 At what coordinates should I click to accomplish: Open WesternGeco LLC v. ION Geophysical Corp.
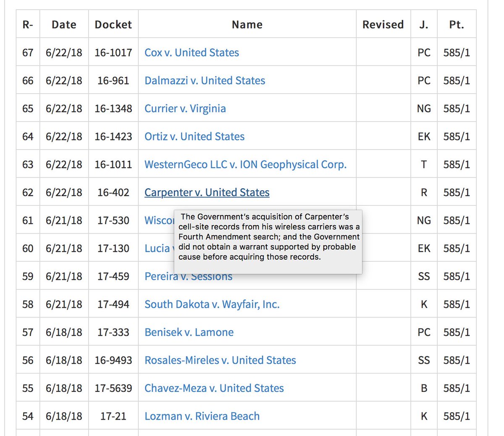(245, 165)
